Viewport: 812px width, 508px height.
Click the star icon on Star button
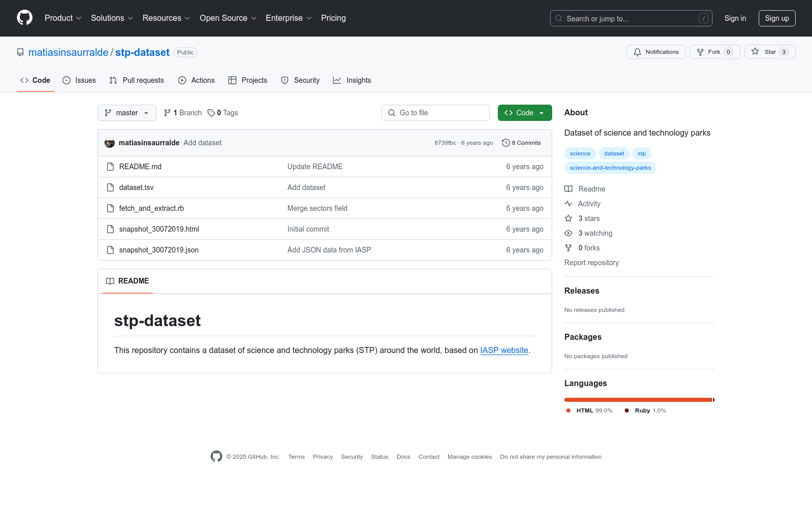tap(755, 52)
